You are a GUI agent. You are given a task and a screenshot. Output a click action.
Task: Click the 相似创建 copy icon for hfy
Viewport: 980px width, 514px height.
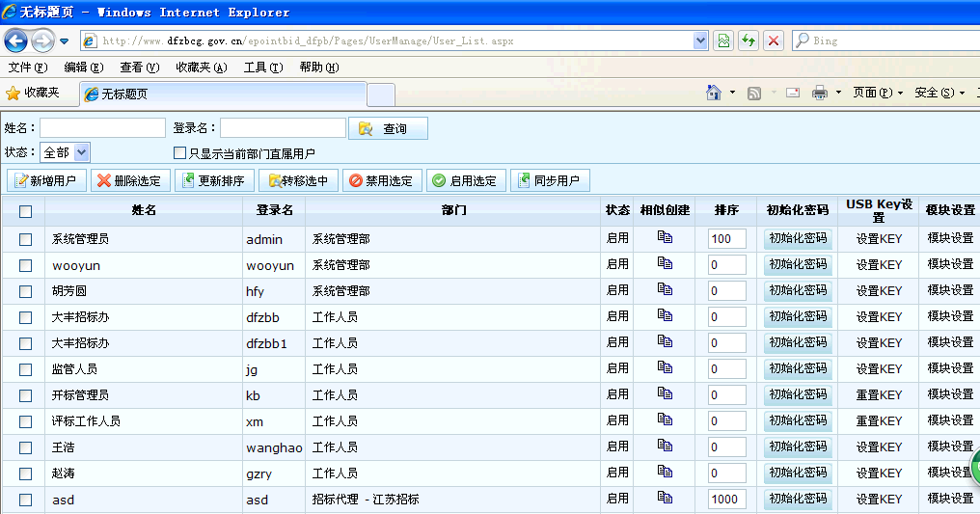tap(665, 289)
